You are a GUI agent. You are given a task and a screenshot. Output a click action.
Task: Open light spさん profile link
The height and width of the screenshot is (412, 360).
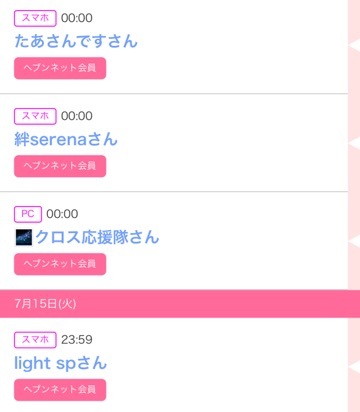coord(60,363)
